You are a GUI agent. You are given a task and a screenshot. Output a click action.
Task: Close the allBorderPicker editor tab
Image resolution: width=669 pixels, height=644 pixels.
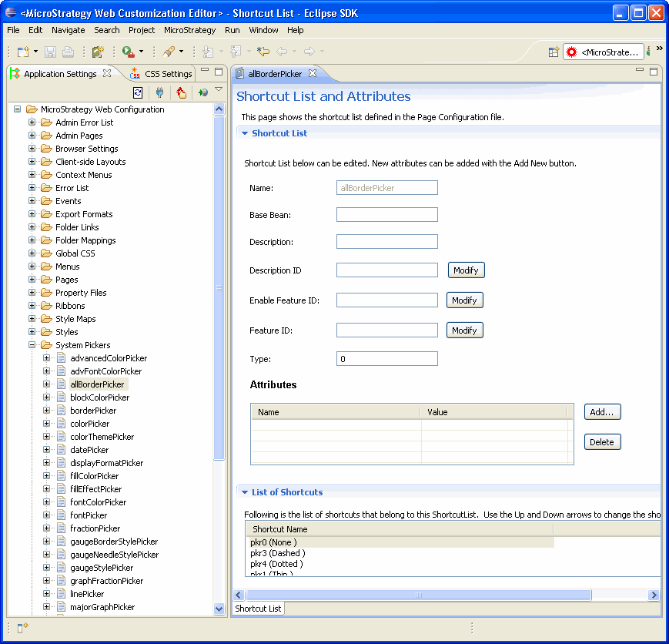point(313,73)
